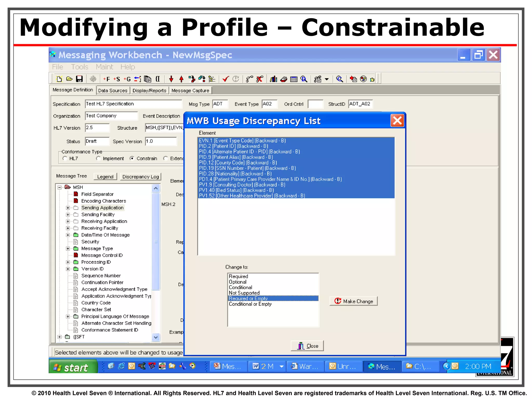Expand the Receiving Application tree node
This screenshot has height=399, width=532.
pos(68,221)
